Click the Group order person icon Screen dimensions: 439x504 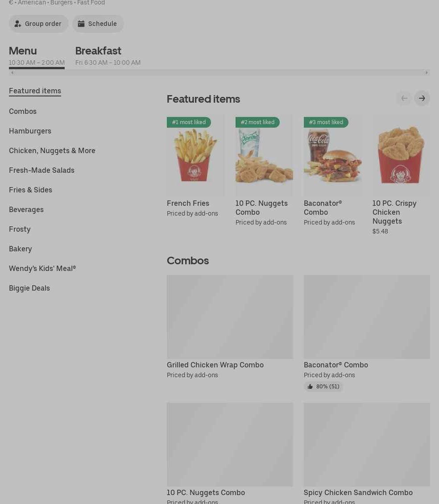click(x=18, y=24)
